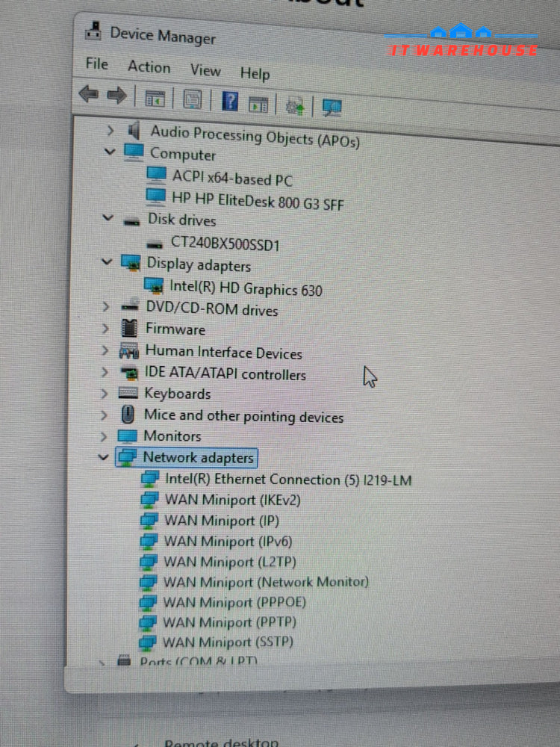The width and height of the screenshot is (560, 747).
Task: Click the Update device driver toolbar icon
Action: [295, 106]
